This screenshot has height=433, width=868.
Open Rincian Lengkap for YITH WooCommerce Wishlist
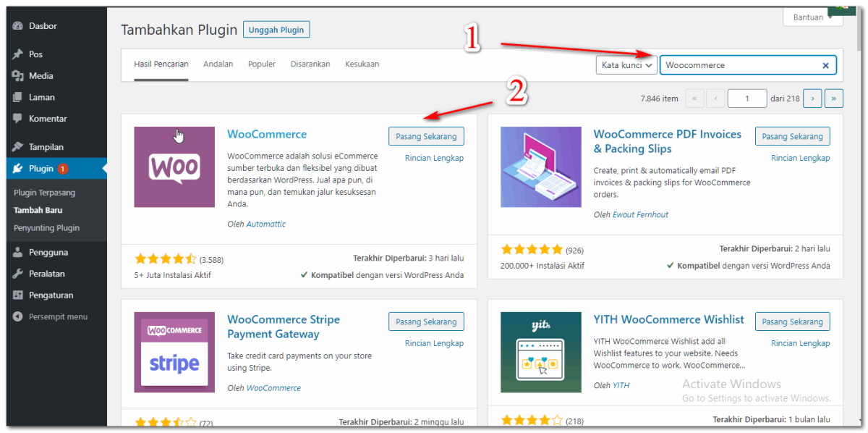click(x=800, y=343)
